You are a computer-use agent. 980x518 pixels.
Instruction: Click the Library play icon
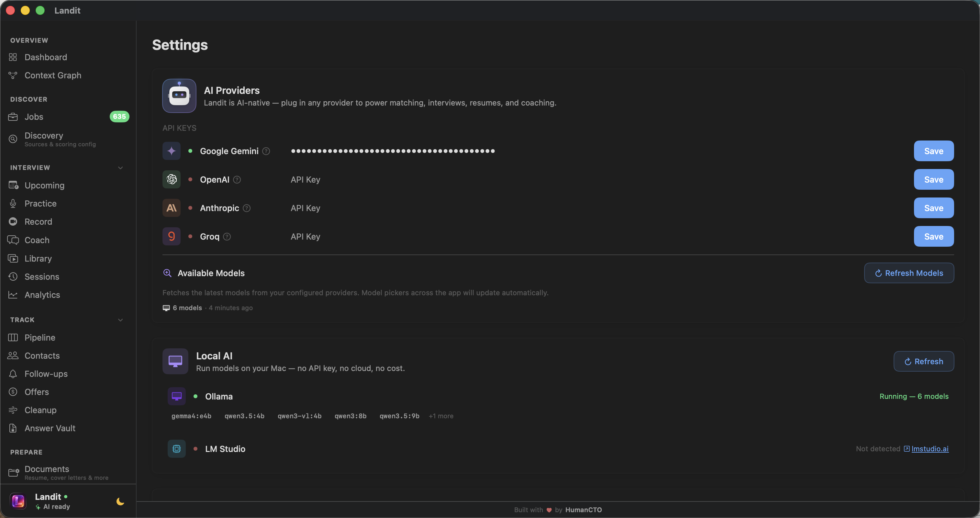[13, 258]
